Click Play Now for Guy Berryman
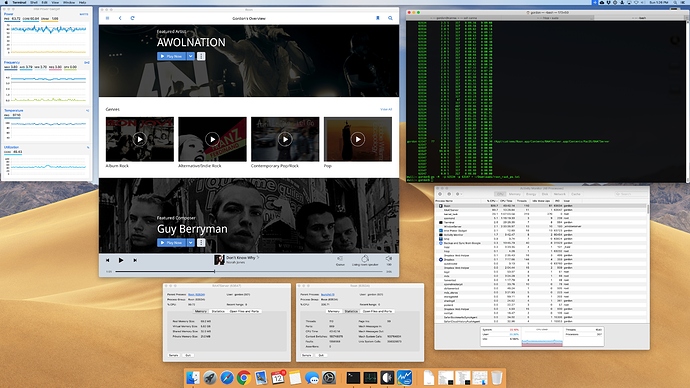 (172, 242)
